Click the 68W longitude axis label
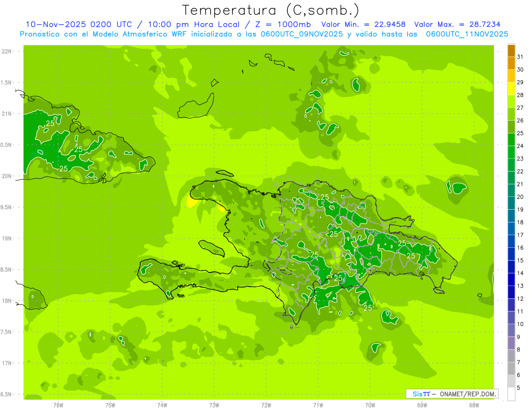The height and width of the screenshot is (411, 532). click(473, 405)
